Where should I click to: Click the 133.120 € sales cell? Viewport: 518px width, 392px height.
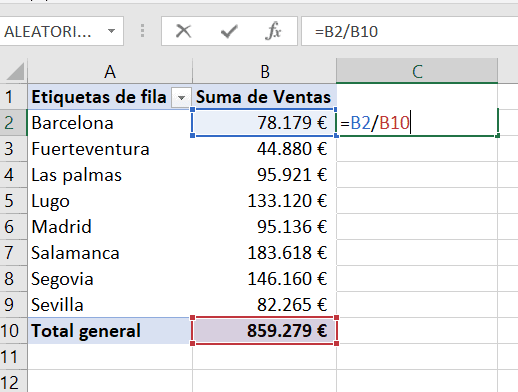264,201
